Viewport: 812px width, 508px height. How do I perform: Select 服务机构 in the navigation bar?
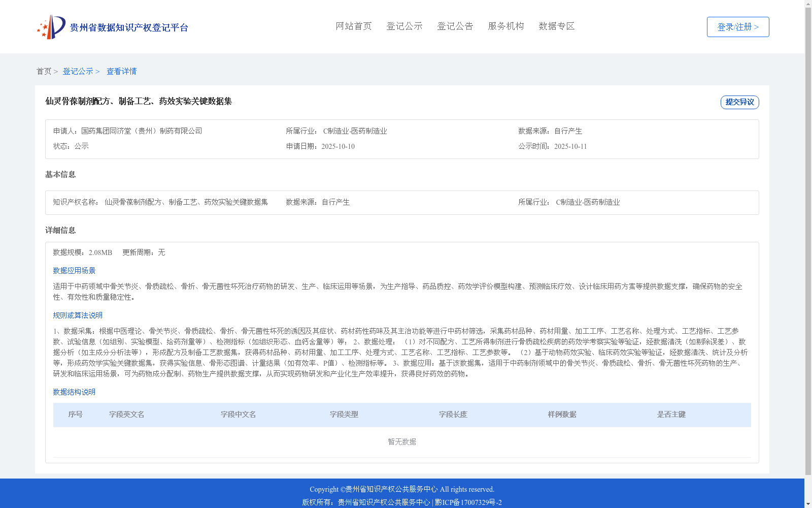click(x=506, y=26)
